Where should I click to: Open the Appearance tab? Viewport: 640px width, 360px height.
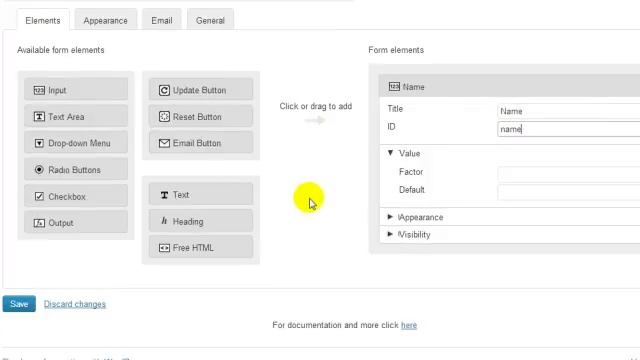pos(105,20)
